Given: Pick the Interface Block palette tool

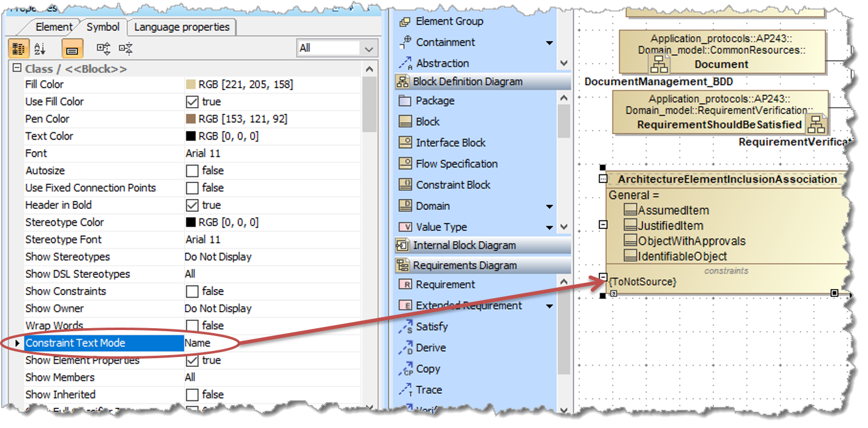Looking at the screenshot, I should pyautogui.click(x=451, y=143).
